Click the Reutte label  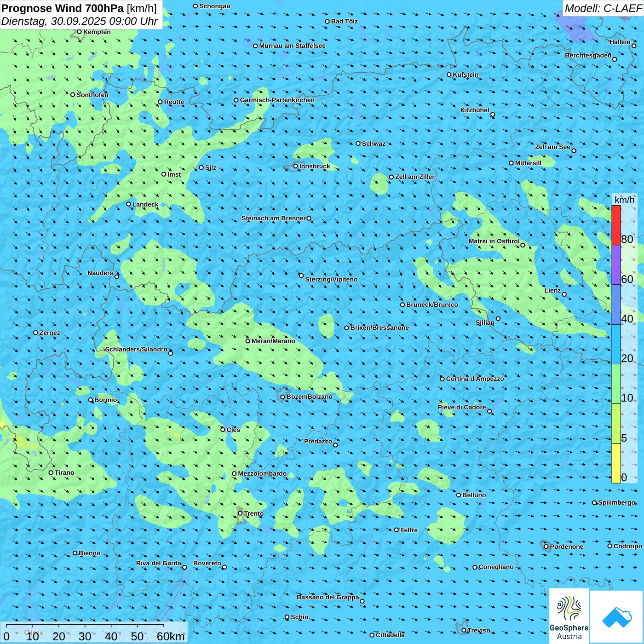pyautogui.click(x=174, y=102)
